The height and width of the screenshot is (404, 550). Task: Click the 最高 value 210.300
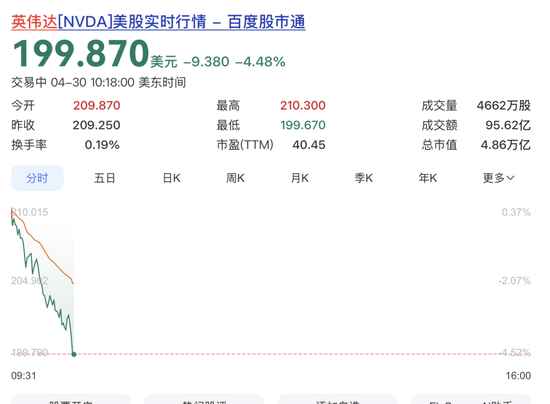point(303,105)
